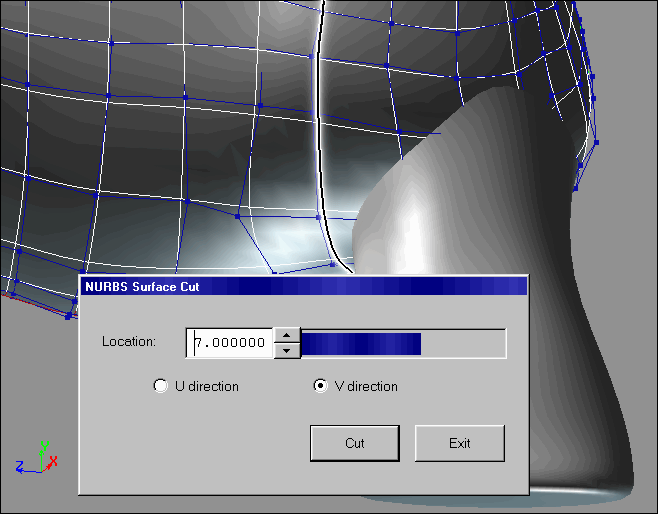The width and height of the screenshot is (658, 514).
Task: Choose the V direction option
Action: [x=320, y=386]
